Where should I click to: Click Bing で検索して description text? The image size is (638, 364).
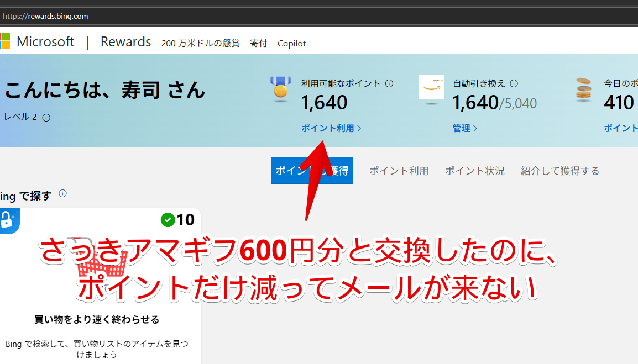tap(97, 349)
